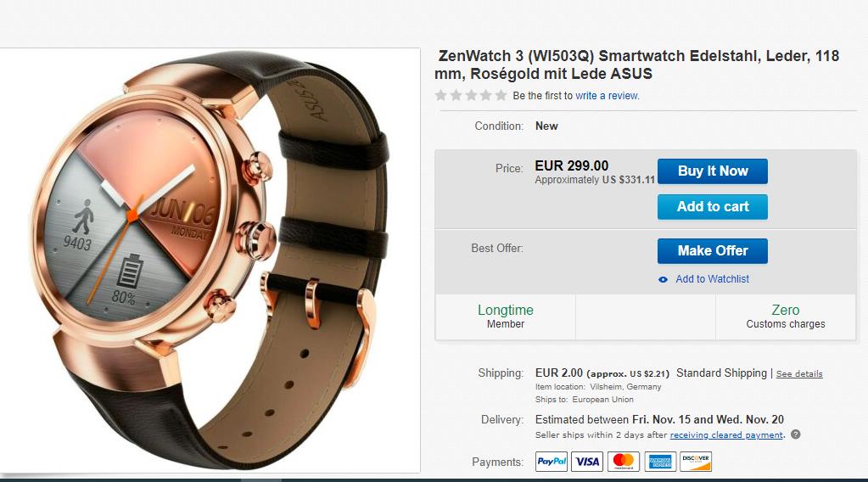The width and height of the screenshot is (868, 482).
Task: Click the Watchlist eye icon
Action: click(663, 279)
